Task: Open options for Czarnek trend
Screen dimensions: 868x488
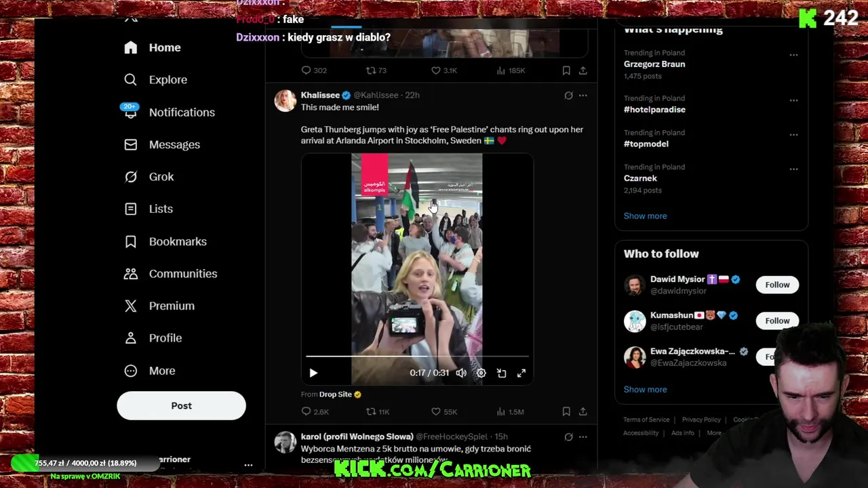Action: click(x=793, y=169)
